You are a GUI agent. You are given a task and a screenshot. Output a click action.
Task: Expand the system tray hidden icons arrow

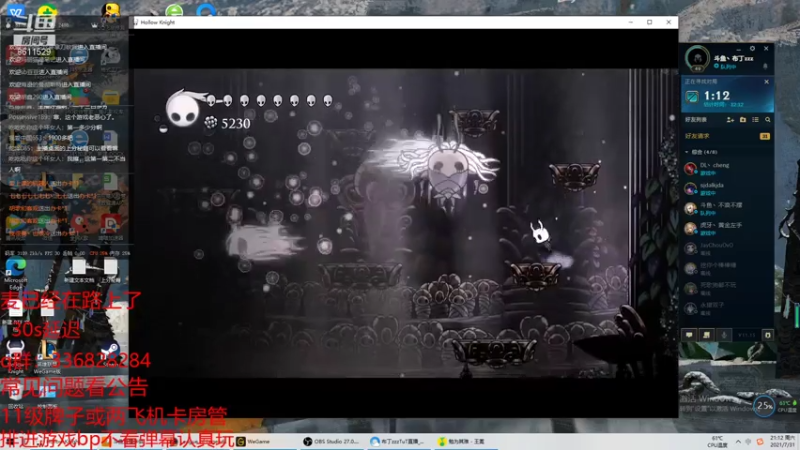click(x=738, y=441)
